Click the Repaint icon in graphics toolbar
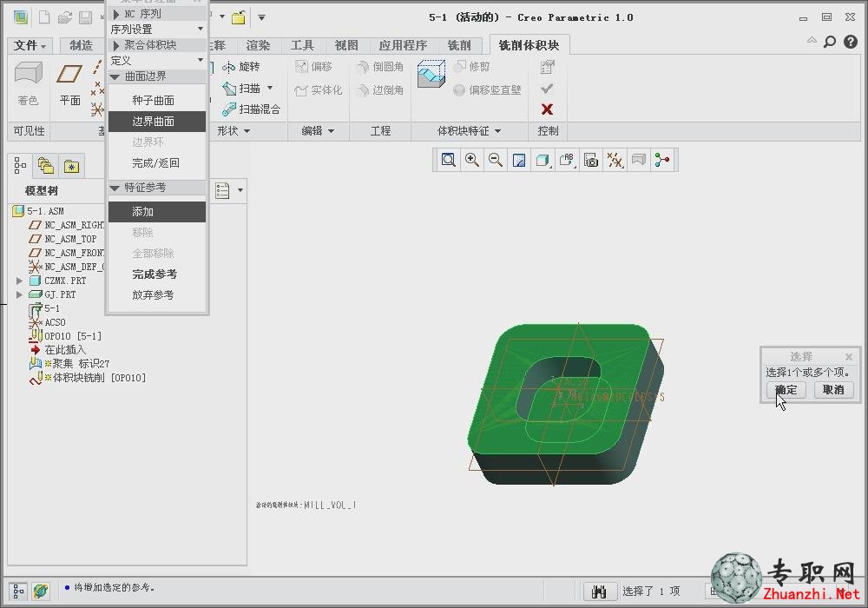868x608 pixels. 519,160
